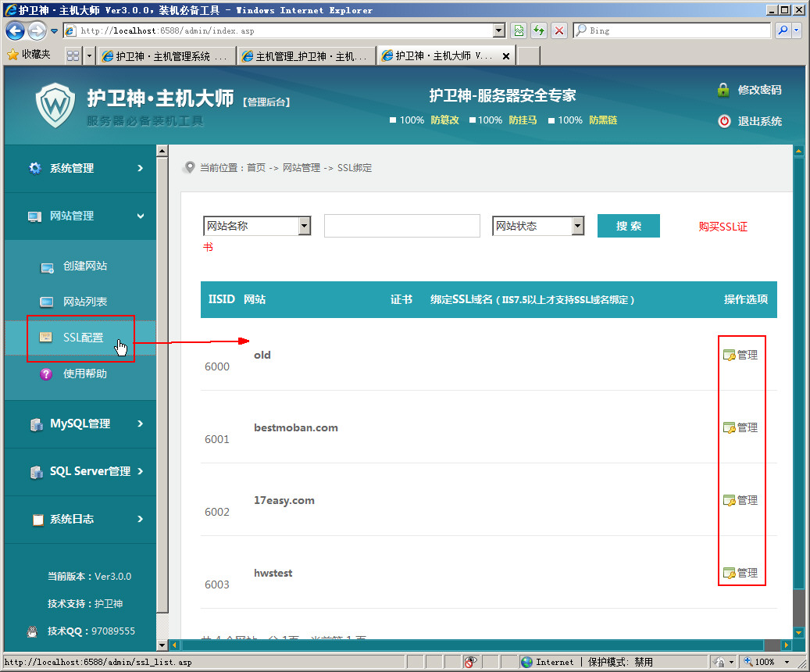Click the red Stop loading icon
The height and width of the screenshot is (672, 810).
559,31
